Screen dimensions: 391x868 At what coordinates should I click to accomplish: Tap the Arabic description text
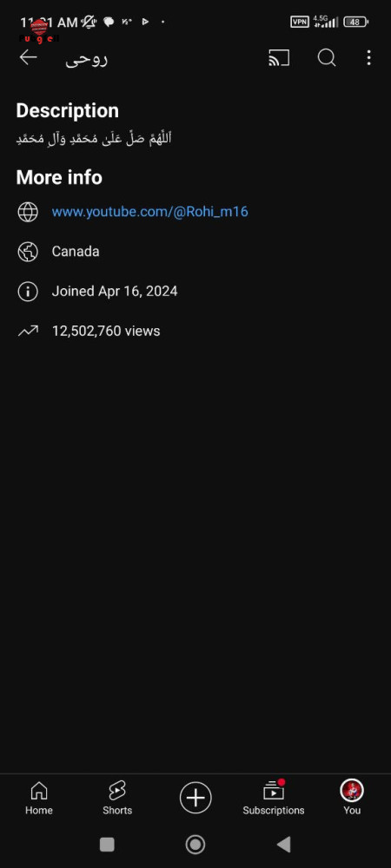tap(94, 139)
